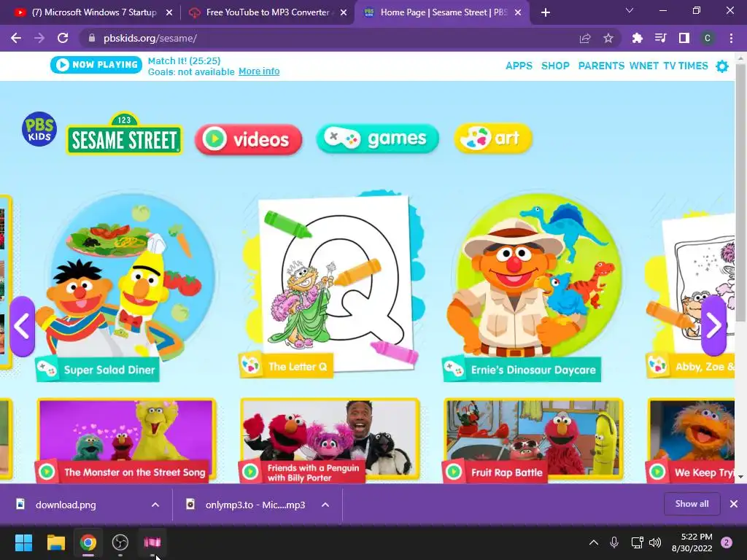Go to the art section
The width and height of the screenshot is (747, 560).
(x=493, y=138)
